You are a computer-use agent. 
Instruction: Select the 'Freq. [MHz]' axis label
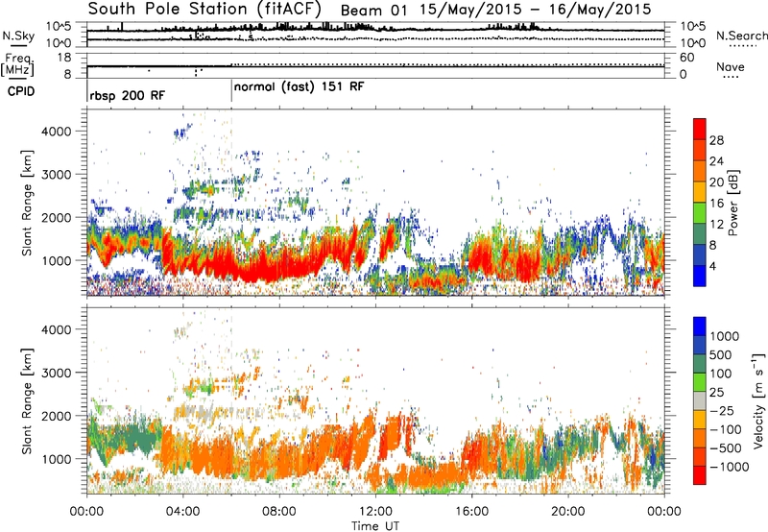[17, 65]
